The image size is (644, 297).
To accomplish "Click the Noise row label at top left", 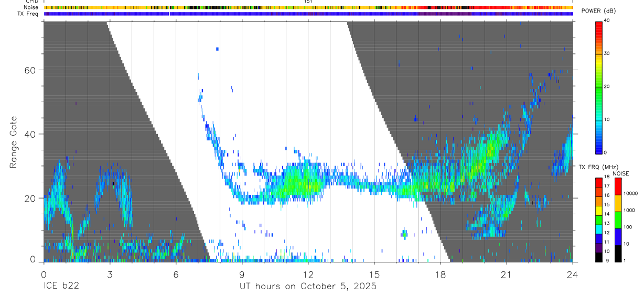I will (31, 7).
